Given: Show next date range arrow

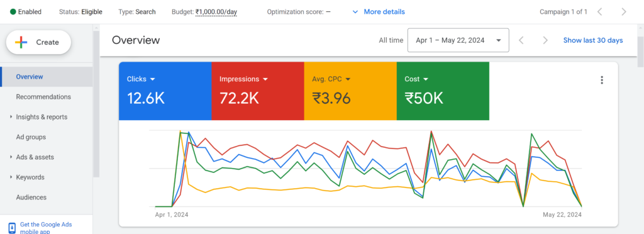Looking at the screenshot, I should 545,40.
